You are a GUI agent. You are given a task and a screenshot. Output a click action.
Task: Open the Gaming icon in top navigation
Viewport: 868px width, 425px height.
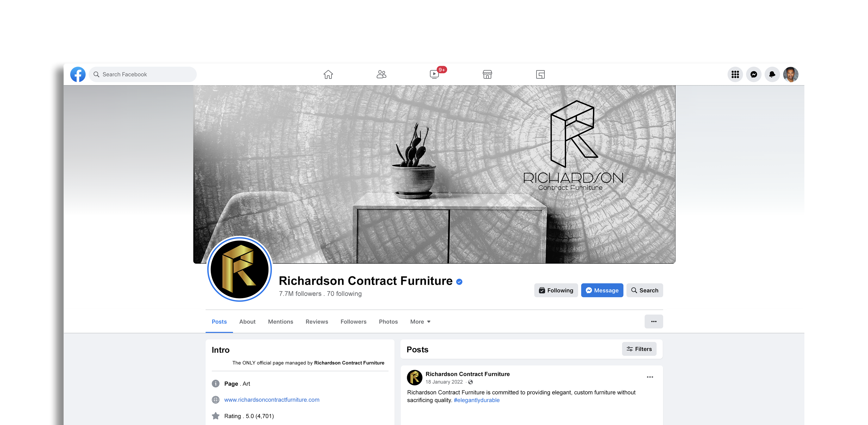[x=540, y=74]
